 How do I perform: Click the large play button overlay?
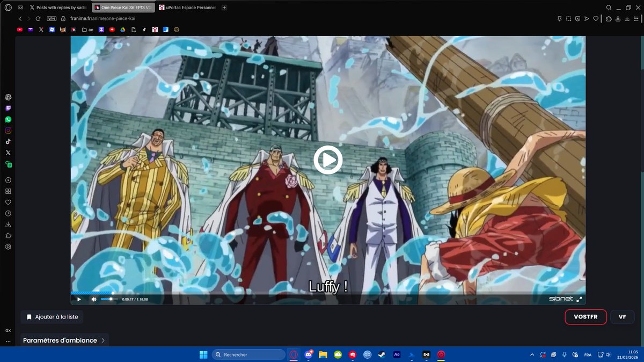pyautogui.click(x=328, y=160)
